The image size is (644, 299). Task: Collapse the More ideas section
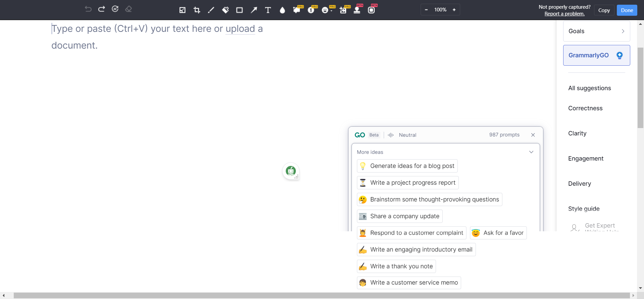pyautogui.click(x=531, y=152)
